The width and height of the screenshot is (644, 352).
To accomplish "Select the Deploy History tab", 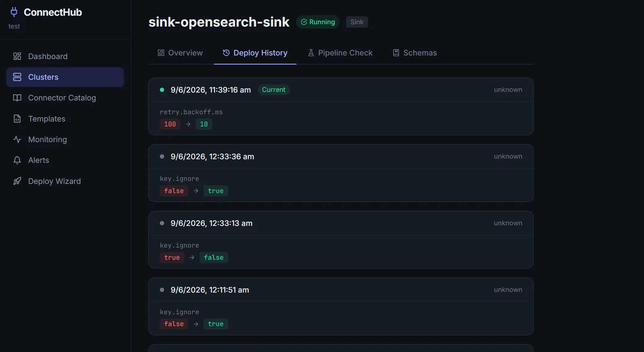I will click(255, 53).
